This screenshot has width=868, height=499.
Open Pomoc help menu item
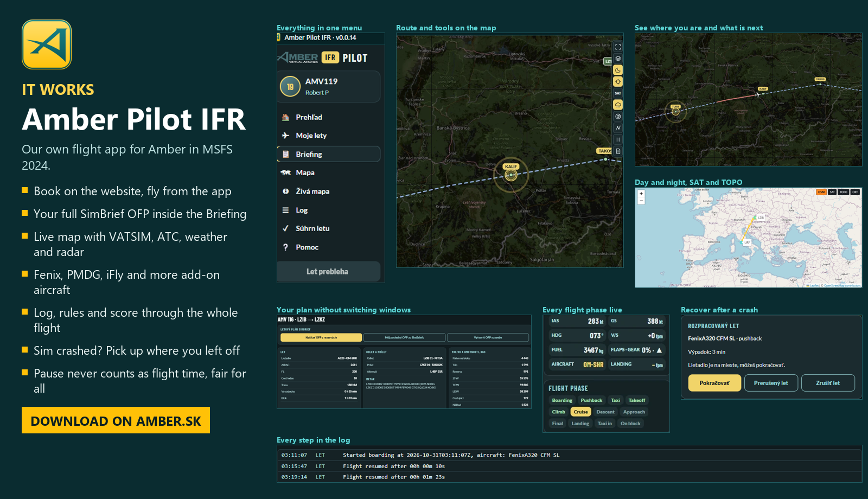point(329,247)
